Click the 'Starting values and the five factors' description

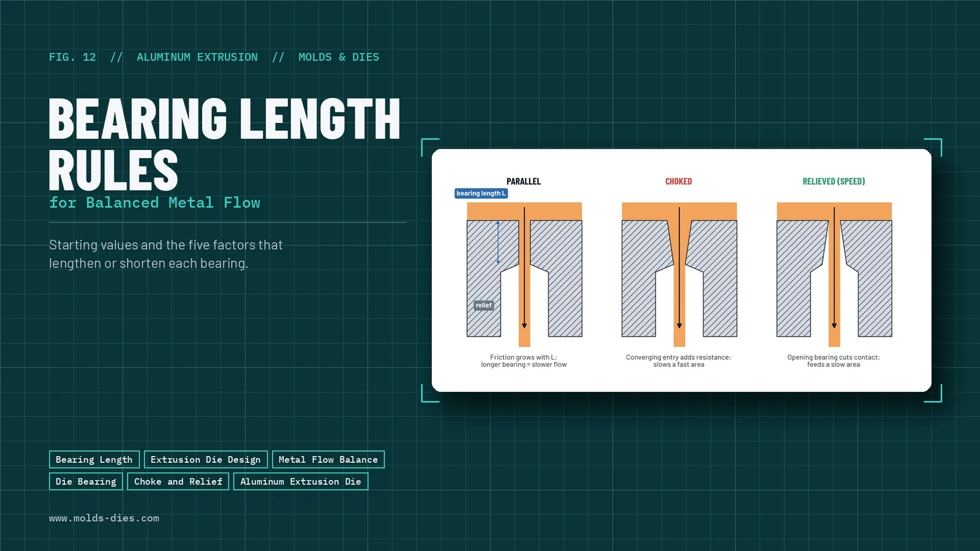[166, 254]
